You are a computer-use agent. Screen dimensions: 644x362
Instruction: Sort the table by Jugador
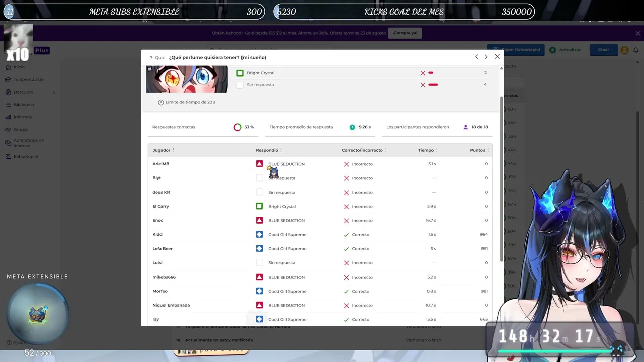[164, 150]
